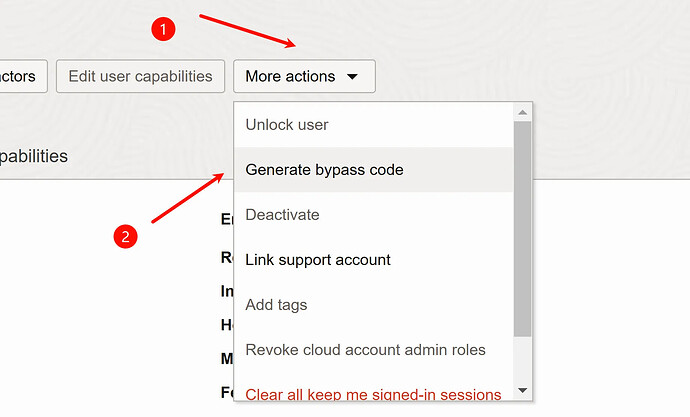The image size is (690, 417).
Task: Click the scrollbar track below the thumb
Action: click(x=522, y=359)
